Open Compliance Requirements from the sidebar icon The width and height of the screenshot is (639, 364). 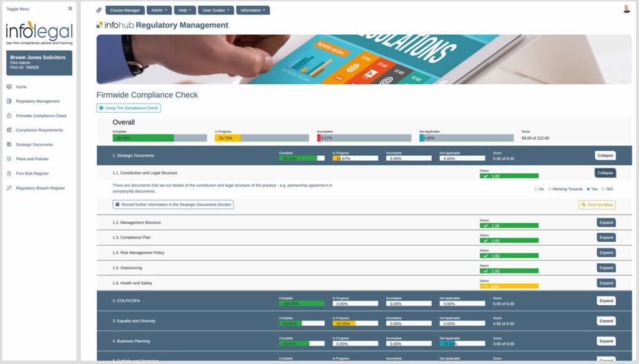(9, 130)
